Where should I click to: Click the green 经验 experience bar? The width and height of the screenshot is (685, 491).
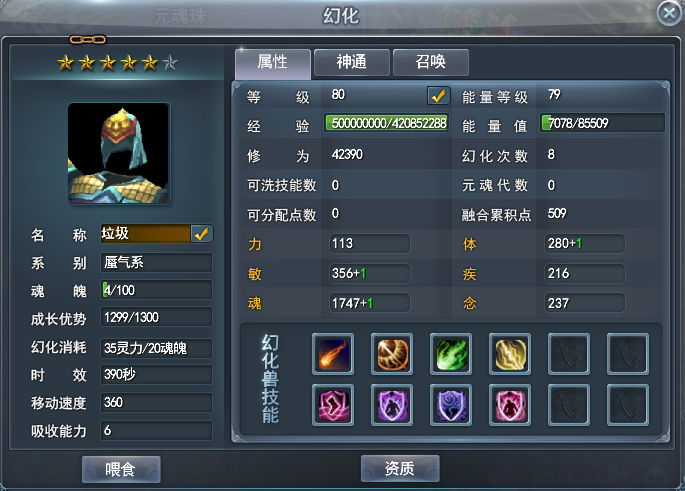[387, 123]
